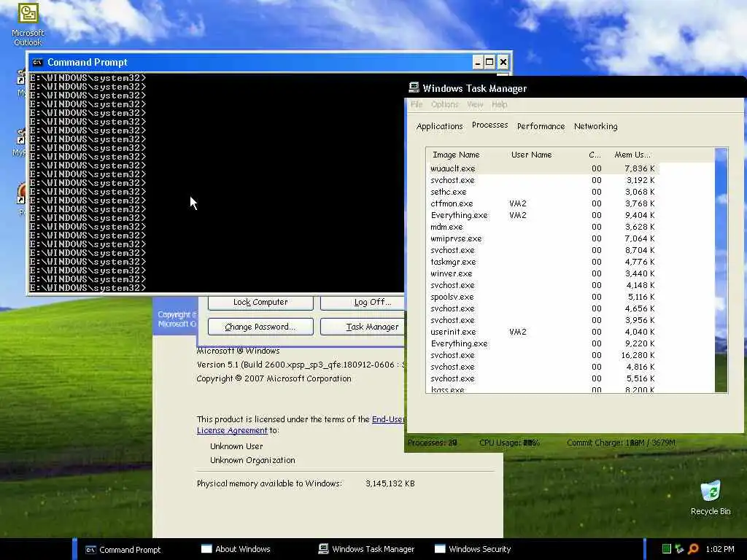Switch to the Applications tab
The height and width of the screenshot is (560, 747).
439,126
